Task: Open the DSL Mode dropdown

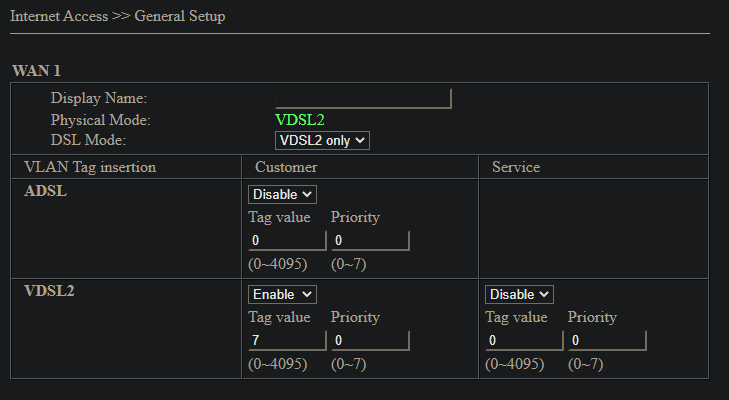Action: [322, 141]
